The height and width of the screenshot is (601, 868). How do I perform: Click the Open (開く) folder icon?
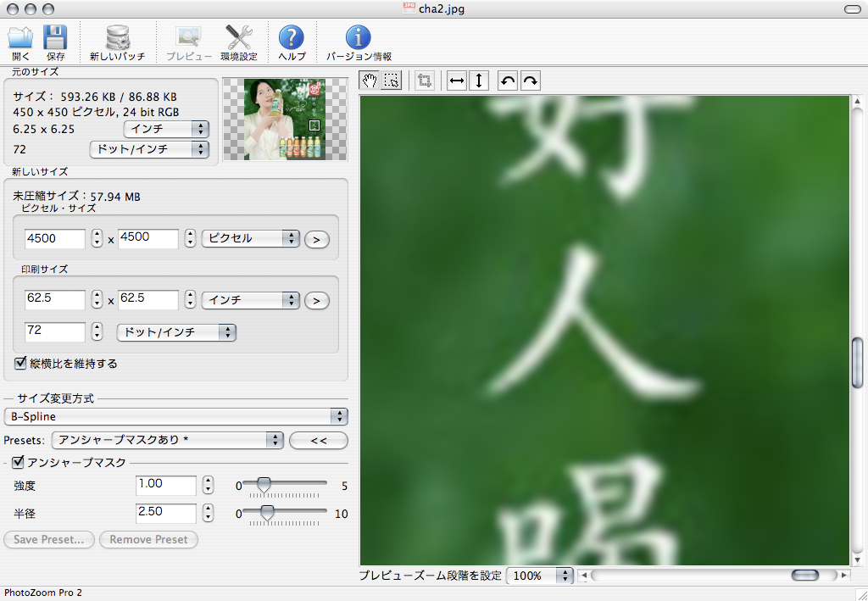pyautogui.click(x=20, y=37)
